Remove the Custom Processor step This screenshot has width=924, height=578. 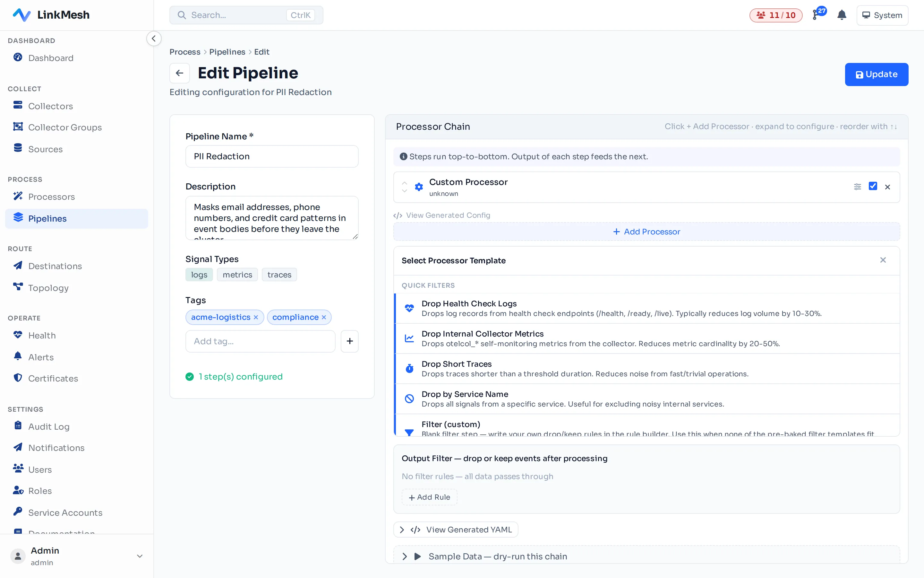(887, 187)
